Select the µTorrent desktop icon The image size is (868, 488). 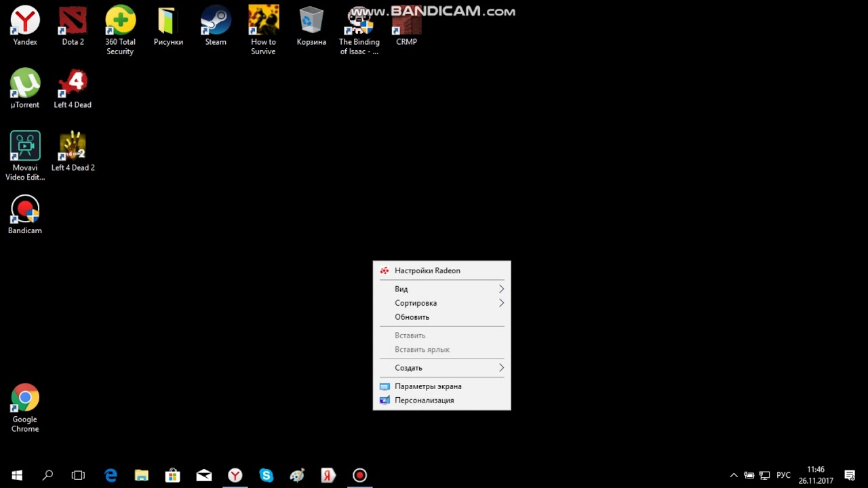click(25, 89)
